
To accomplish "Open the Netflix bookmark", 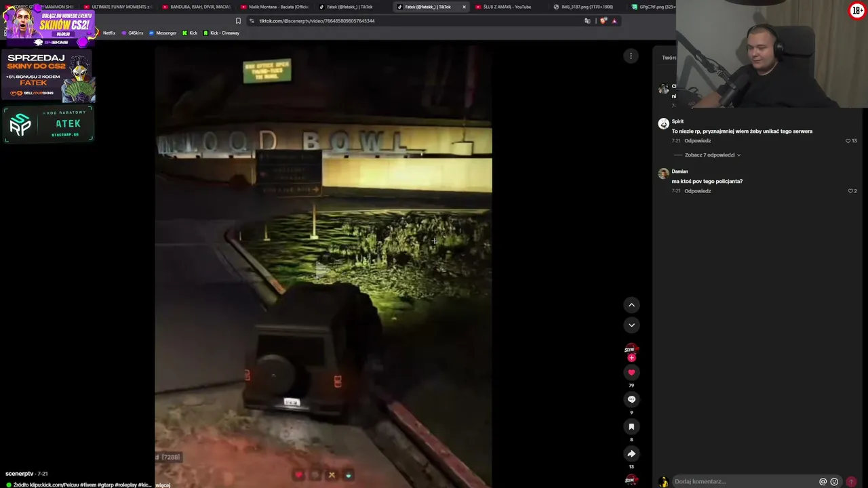I will (108, 33).
